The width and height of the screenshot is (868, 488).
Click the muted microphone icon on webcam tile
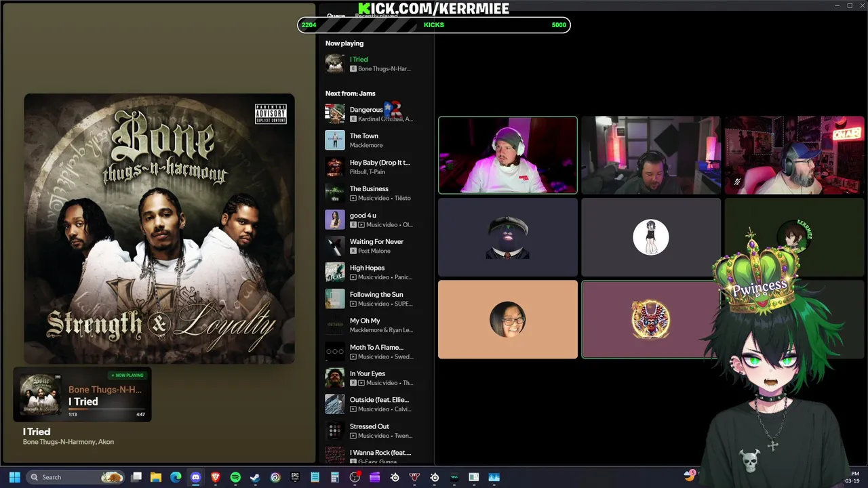coord(737,182)
